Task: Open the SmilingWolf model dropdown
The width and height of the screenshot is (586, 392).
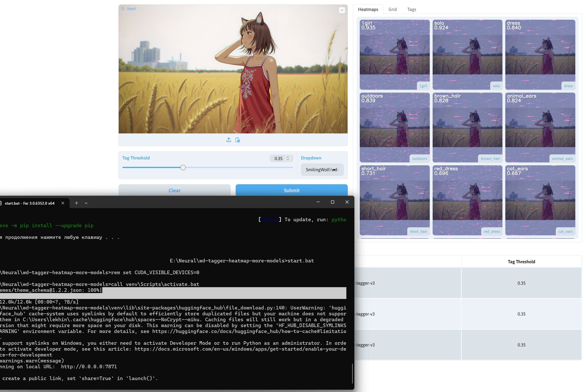Action: coord(322,170)
